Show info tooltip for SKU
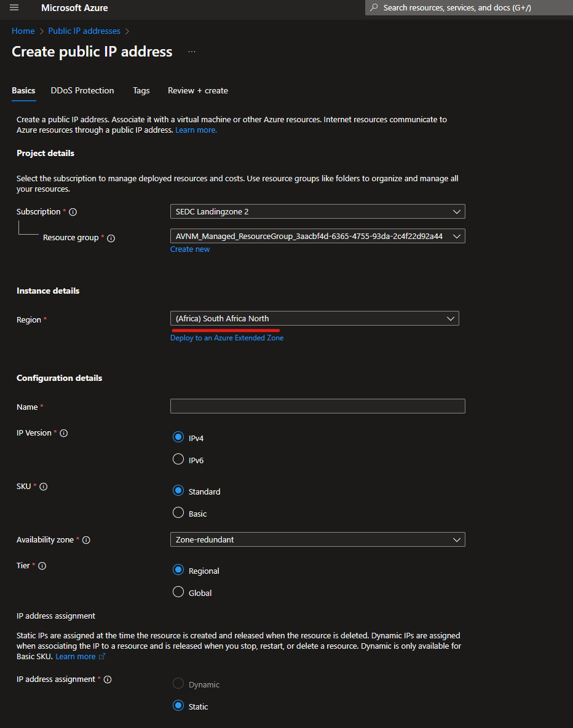The image size is (573, 728). click(43, 487)
